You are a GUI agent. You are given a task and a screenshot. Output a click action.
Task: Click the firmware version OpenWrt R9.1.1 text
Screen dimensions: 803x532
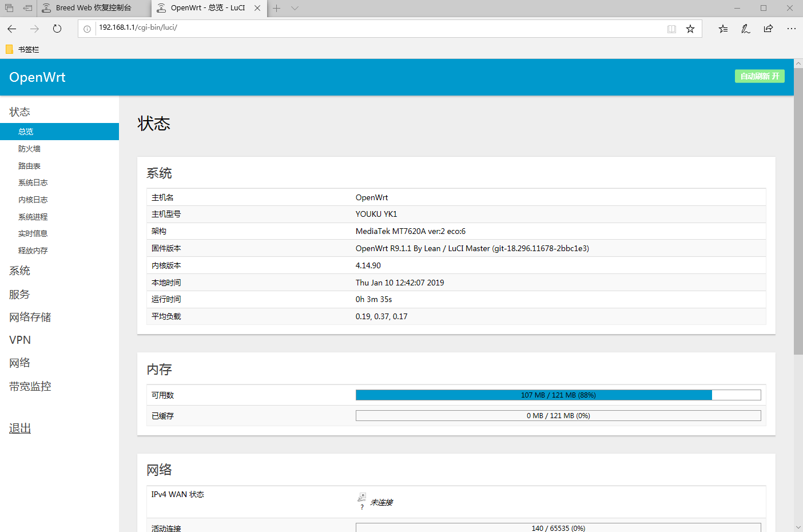click(x=472, y=248)
